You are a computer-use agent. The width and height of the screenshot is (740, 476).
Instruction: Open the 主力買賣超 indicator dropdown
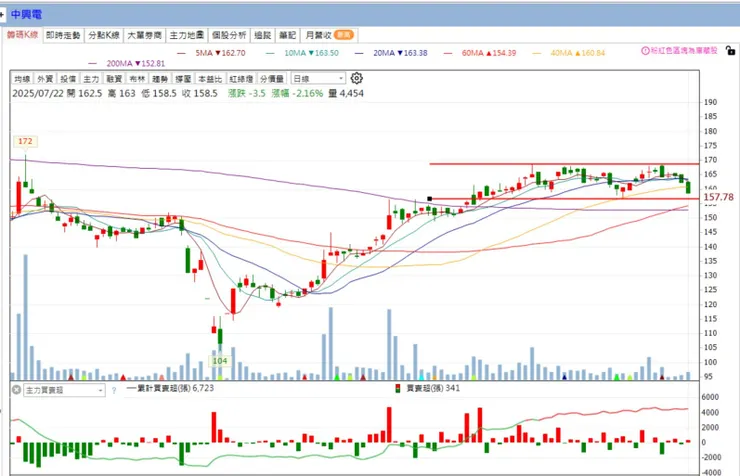[64, 390]
